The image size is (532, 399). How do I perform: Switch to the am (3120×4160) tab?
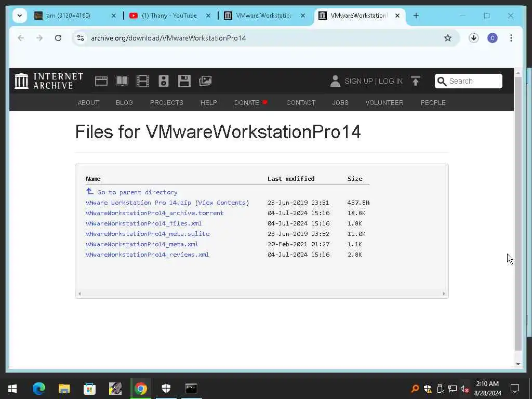(x=74, y=16)
